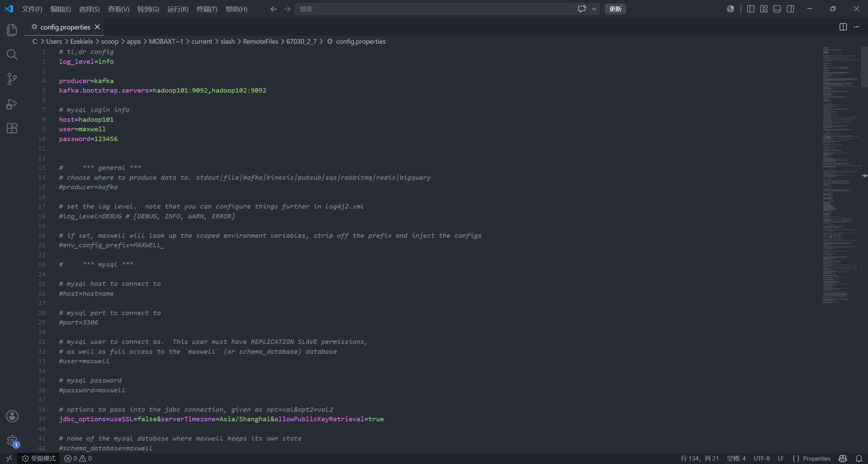
Task: Click the 行 134, 列 21 cursor position
Action: [699, 459]
